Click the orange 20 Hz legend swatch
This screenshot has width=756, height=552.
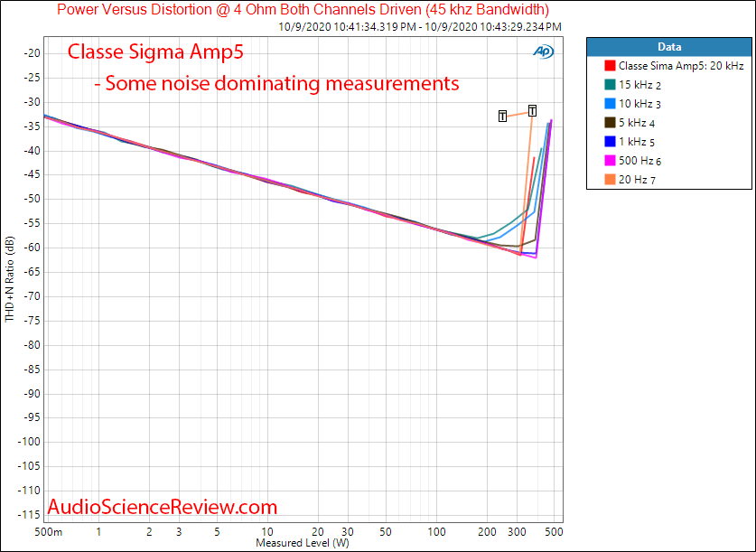click(610, 180)
